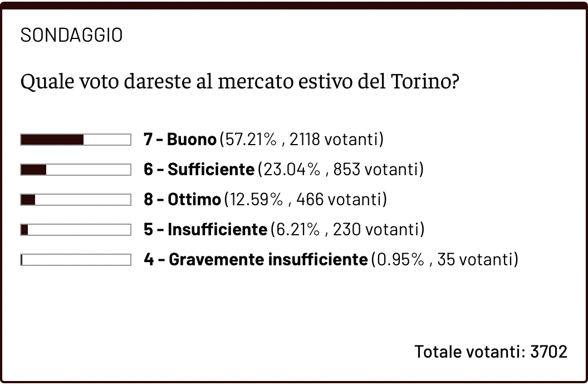Image resolution: width=588 pixels, height=386 pixels.
Task: Click the 4 - Gravemente insufficiente result bar
Action: 76,259
